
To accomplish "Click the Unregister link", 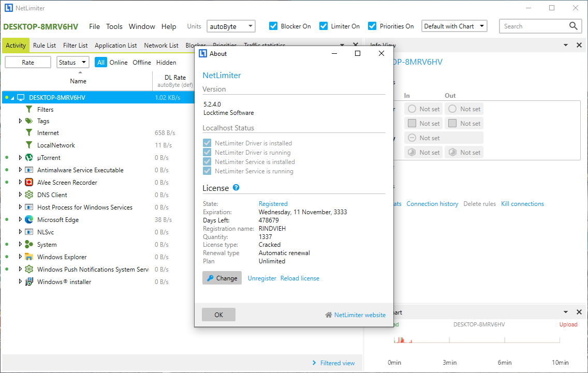I will 262,278.
